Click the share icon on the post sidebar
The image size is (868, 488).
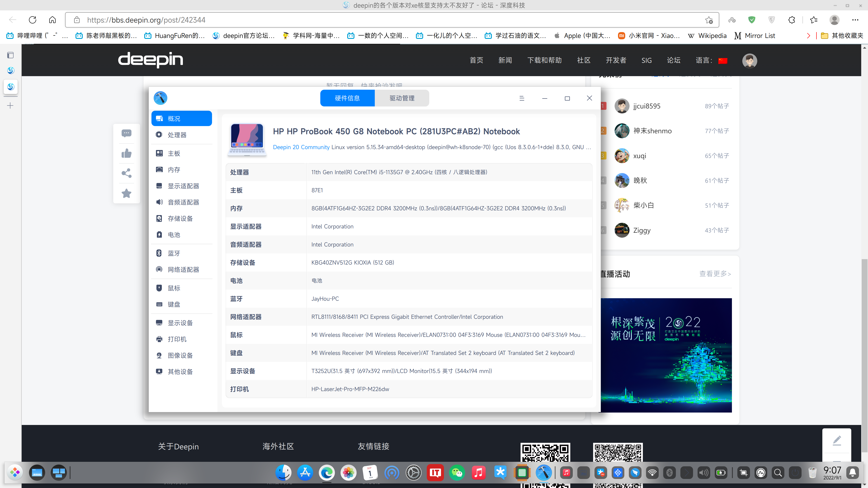tap(126, 173)
